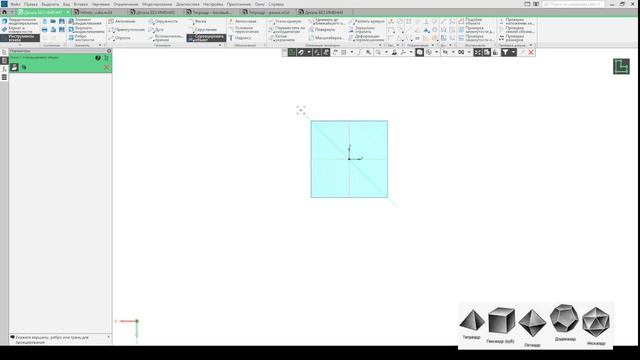
Task: Open the Моделирование menu
Action: click(157, 4)
